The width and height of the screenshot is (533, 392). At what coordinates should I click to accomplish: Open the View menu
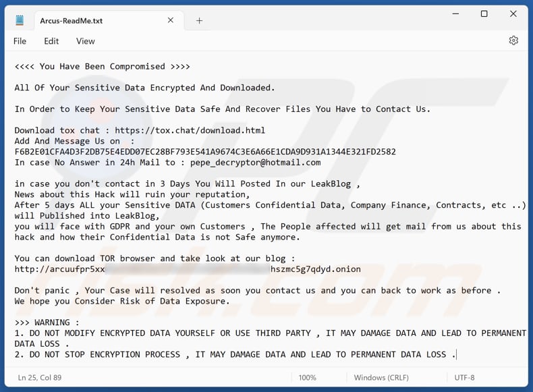85,41
